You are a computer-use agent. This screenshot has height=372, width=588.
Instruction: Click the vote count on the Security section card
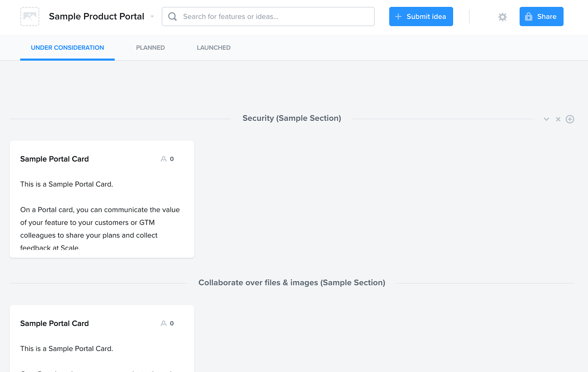pos(168,159)
